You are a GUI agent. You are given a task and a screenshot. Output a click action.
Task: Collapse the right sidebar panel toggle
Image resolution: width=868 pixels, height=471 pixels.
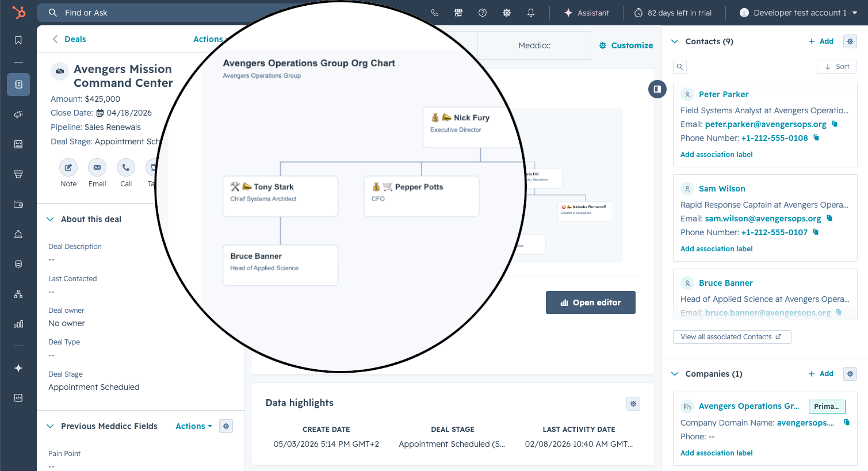[x=657, y=89]
